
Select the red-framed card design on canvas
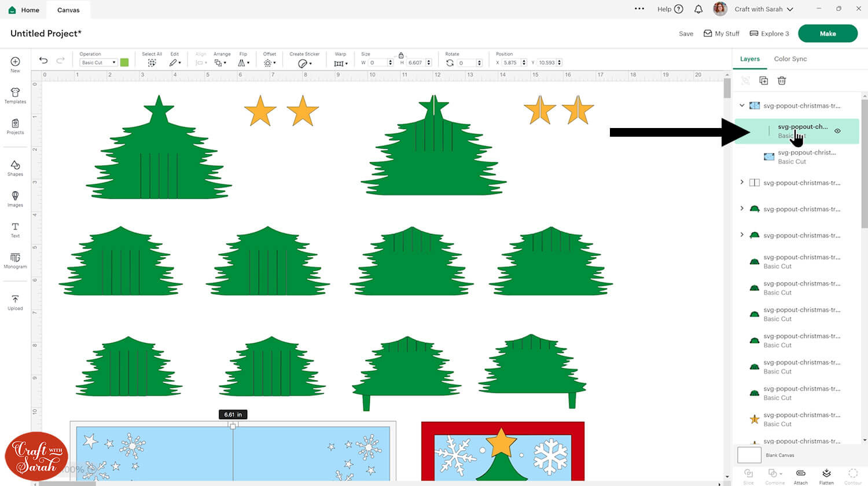(502, 451)
